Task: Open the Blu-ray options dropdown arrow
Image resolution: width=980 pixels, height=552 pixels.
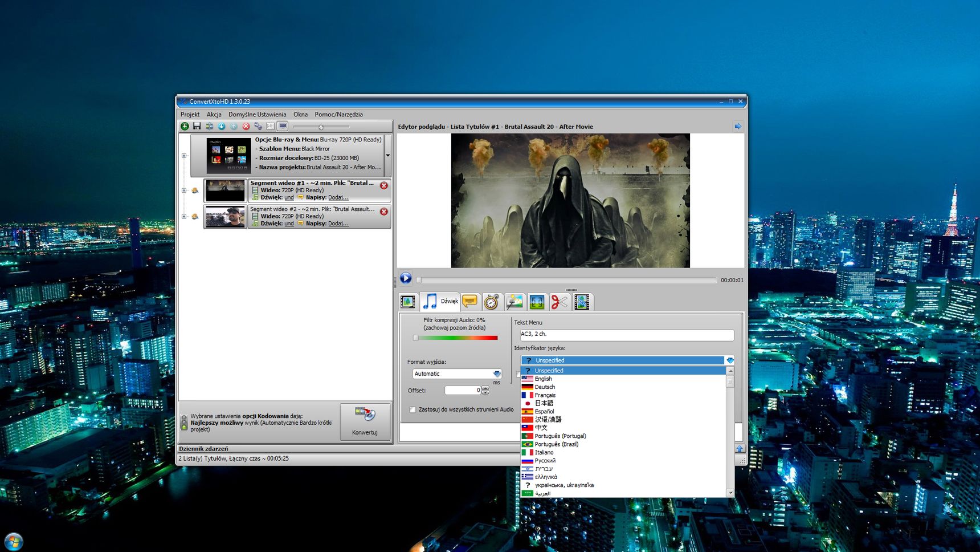Action: (x=388, y=156)
